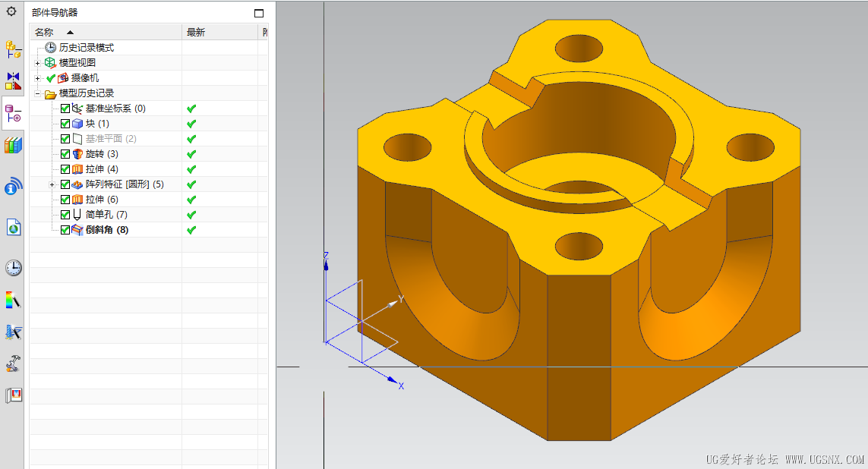Maximize the 部件导航器 panel
The height and width of the screenshot is (469, 868).
click(x=258, y=13)
